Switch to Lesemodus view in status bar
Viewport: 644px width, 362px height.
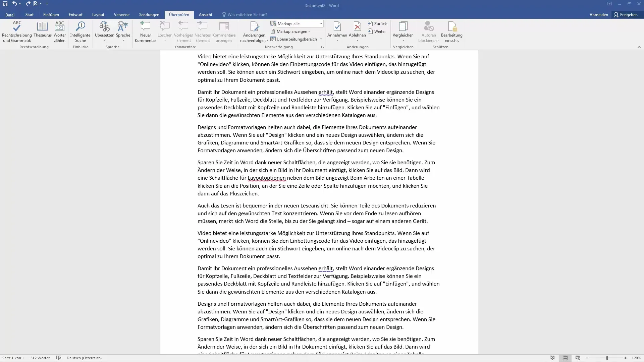pos(552,358)
